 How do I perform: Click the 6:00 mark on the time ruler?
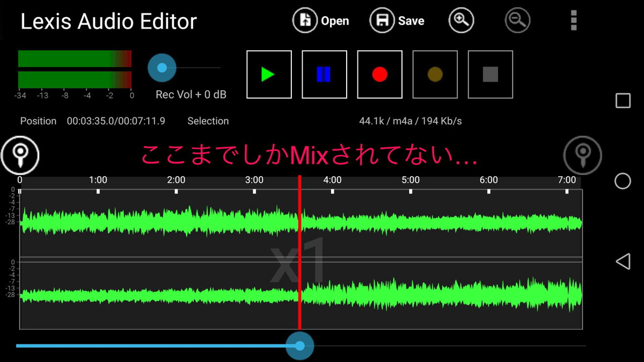pyautogui.click(x=488, y=180)
